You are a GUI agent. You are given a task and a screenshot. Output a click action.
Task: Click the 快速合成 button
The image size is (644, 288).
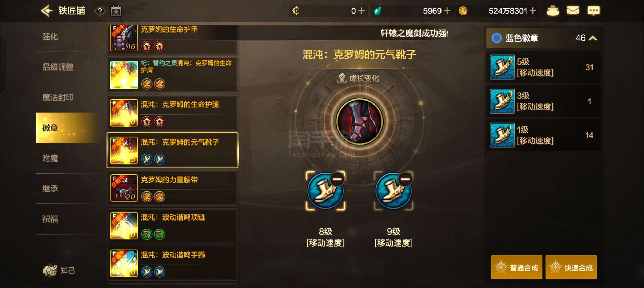click(x=571, y=267)
